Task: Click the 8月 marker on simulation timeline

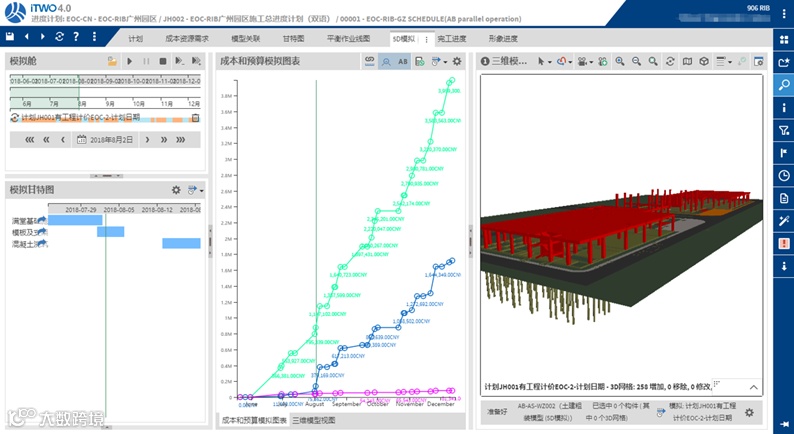Action: point(81,103)
